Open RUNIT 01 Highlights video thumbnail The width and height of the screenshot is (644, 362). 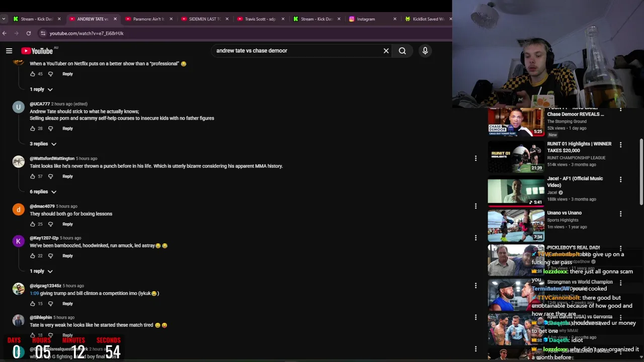point(516,157)
